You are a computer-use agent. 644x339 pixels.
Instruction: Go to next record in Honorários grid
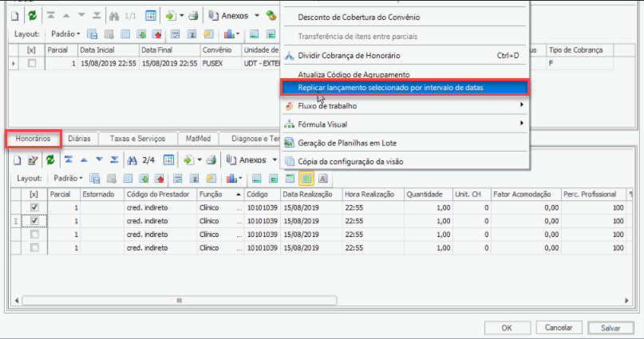[x=99, y=160]
